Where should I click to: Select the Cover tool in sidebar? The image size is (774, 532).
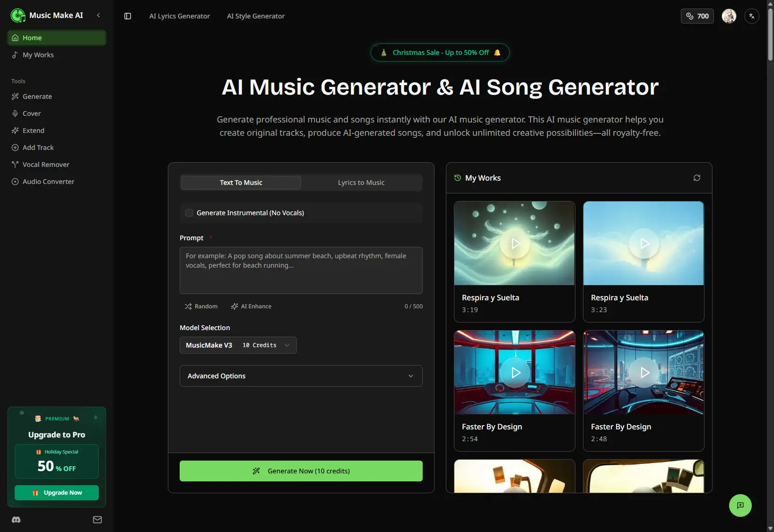coord(32,113)
